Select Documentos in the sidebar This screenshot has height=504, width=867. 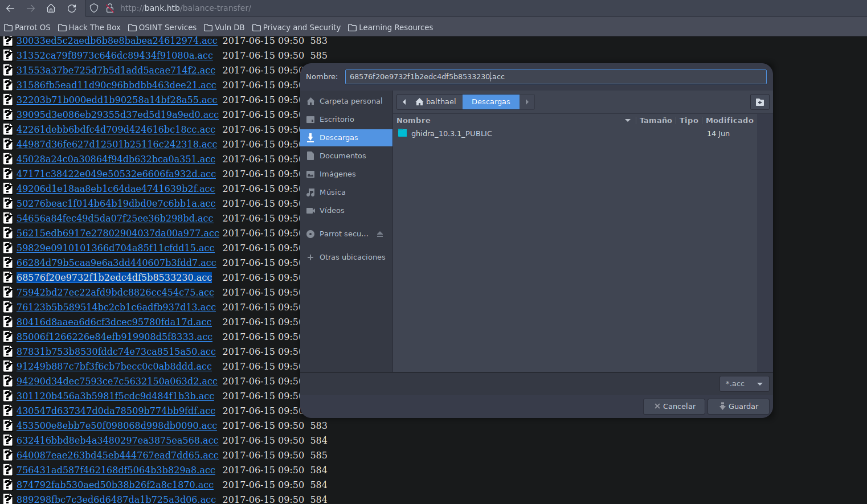tap(342, 156)
